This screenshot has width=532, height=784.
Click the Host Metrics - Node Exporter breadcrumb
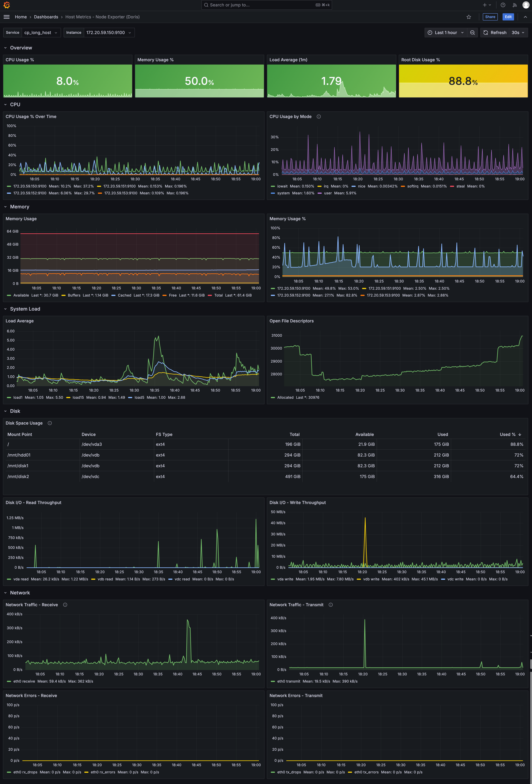coord(102,17)
